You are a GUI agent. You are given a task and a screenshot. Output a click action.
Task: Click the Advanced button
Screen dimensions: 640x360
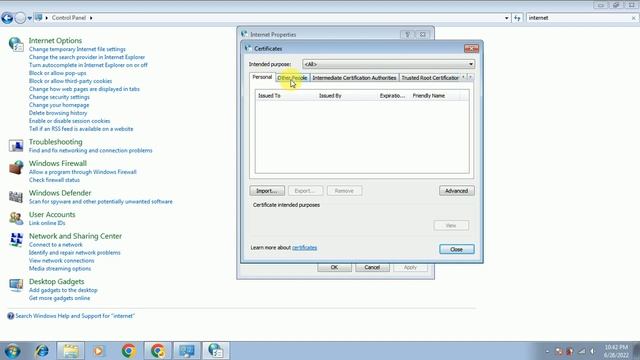456,191
